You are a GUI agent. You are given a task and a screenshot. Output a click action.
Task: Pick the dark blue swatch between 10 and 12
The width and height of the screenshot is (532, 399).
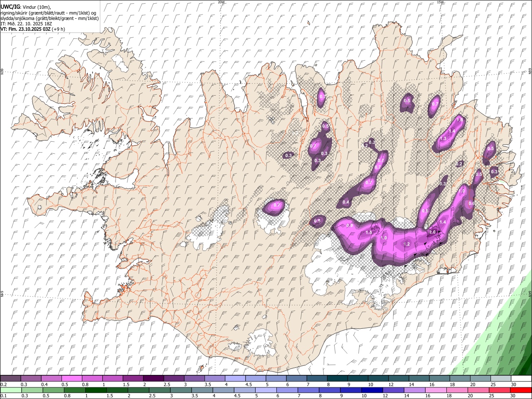point(372,390)
